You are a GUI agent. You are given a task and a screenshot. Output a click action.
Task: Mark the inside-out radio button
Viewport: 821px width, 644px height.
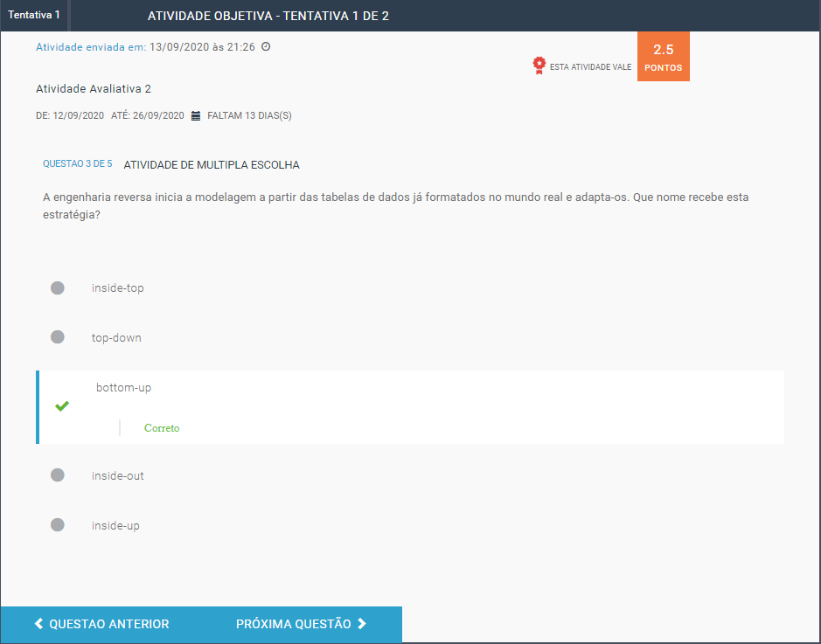58,475
